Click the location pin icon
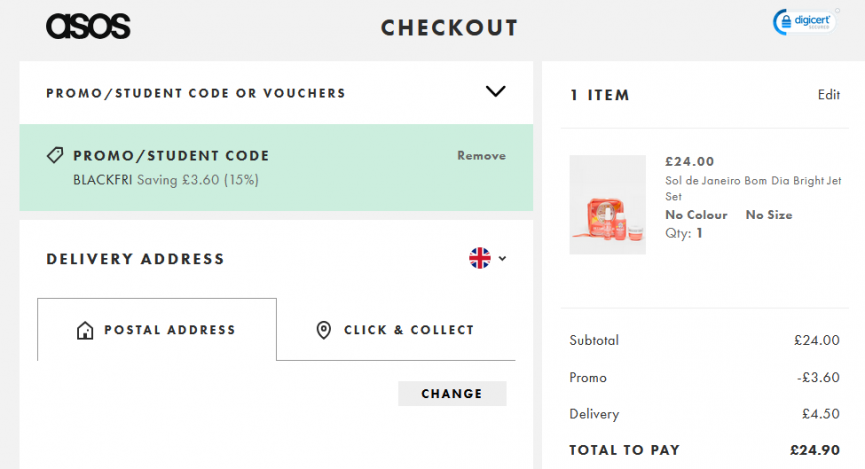The height and width of the screenshot is (469, 865). click(x=324, y=330)
